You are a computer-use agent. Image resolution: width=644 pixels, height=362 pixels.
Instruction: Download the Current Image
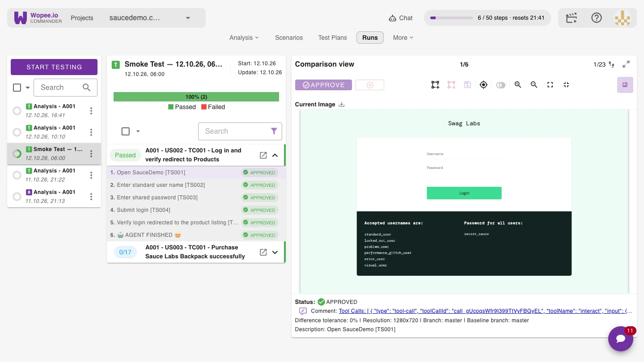[x=342, y=104]
